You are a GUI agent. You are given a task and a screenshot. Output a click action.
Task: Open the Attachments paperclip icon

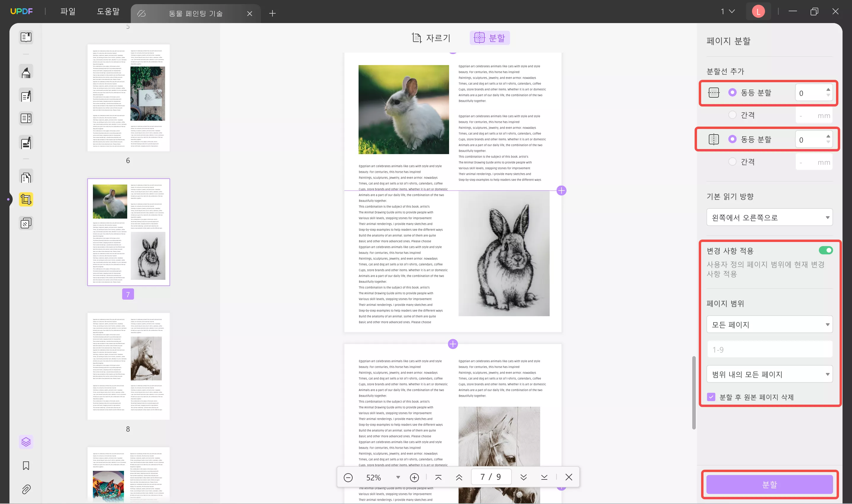pos(26,489)
